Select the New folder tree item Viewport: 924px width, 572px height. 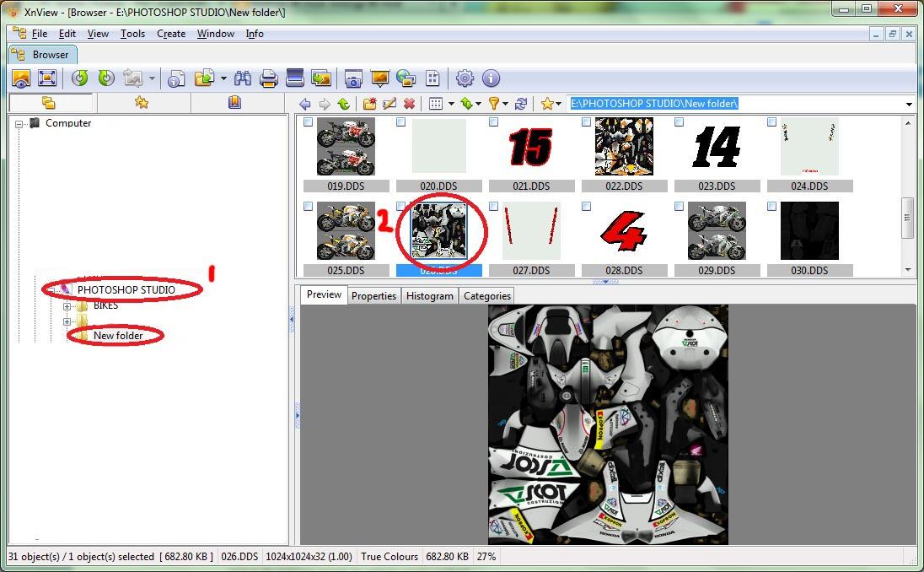118,336
